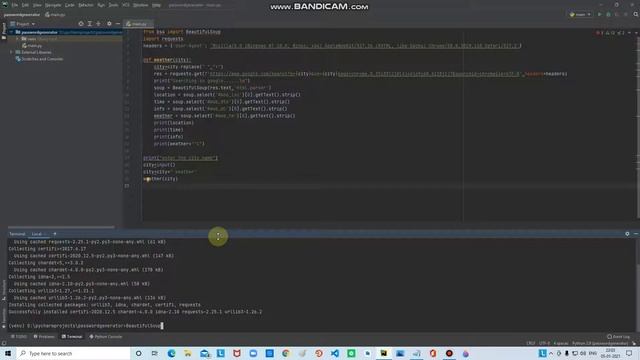The image size is (640, 360).
Task: Select Scratches and Consoles in project tree
Action: click(x=39, y=59)
